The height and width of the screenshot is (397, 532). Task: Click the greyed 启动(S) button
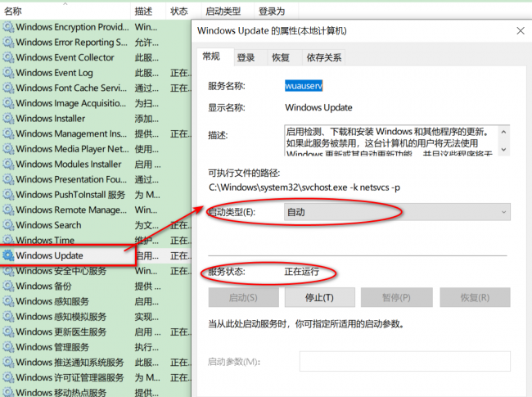[244, 298]
